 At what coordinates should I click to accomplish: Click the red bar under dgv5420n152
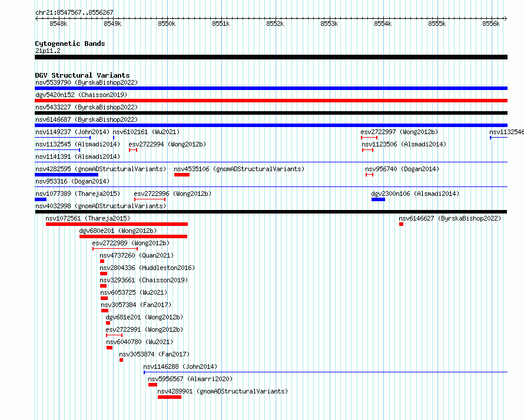pyautogui.click(x=271, y=101)
